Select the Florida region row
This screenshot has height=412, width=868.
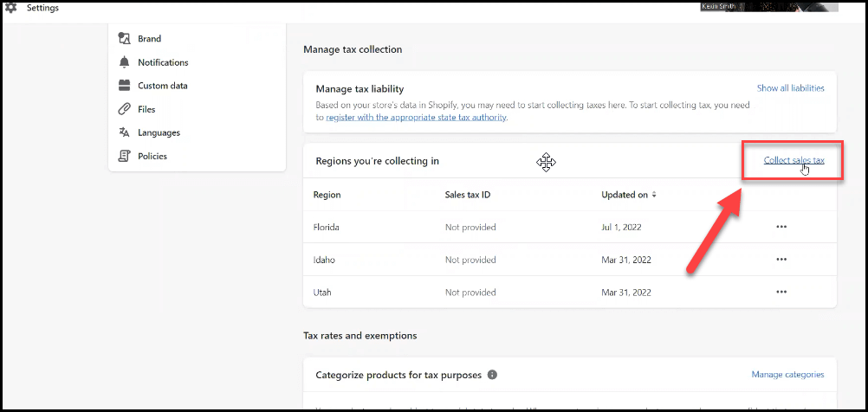(327, 227)
